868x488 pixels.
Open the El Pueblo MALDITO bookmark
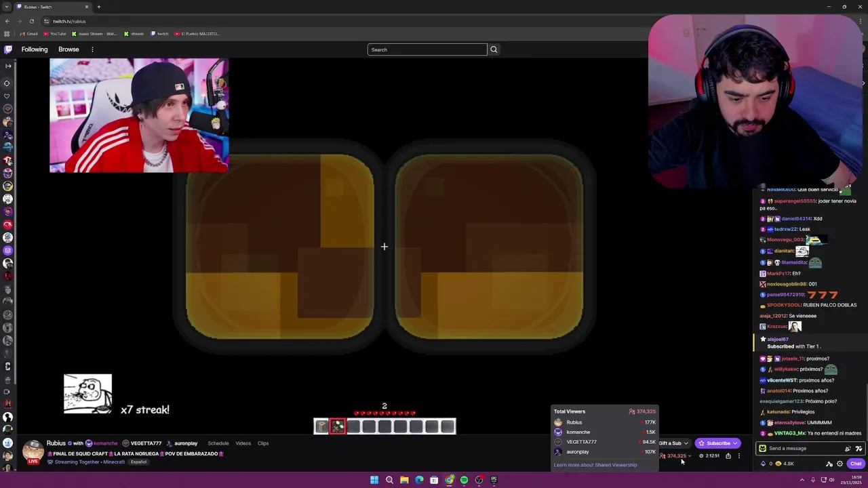pos(197,34)
